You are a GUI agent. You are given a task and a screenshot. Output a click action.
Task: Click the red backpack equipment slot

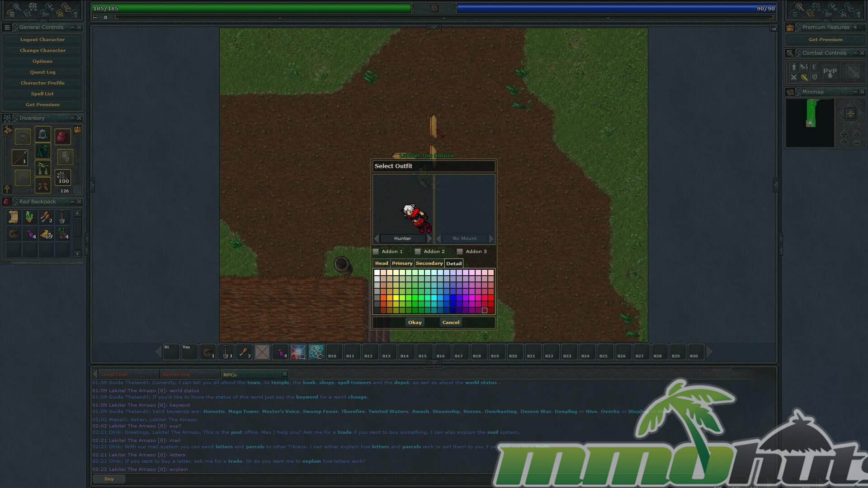click(62, 136)
